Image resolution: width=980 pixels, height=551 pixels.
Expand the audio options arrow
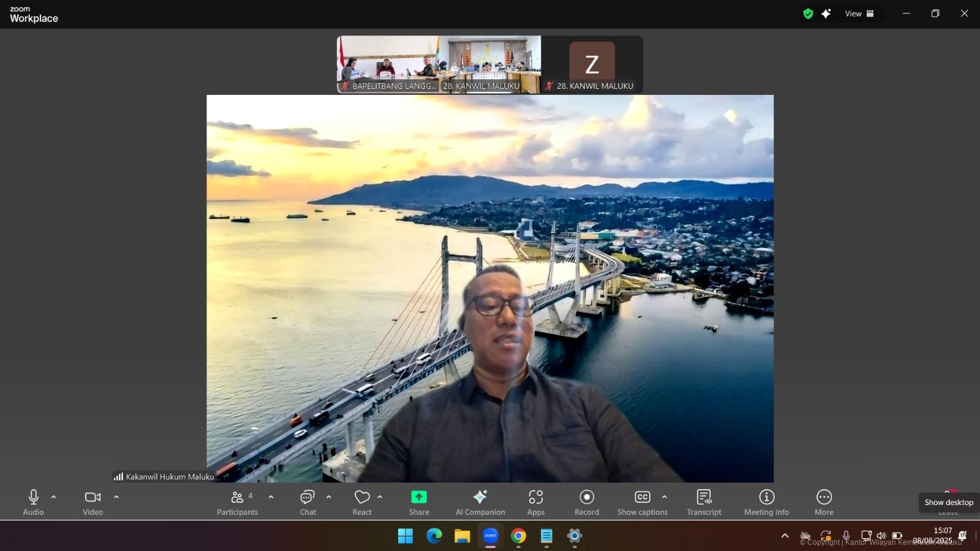54,497
